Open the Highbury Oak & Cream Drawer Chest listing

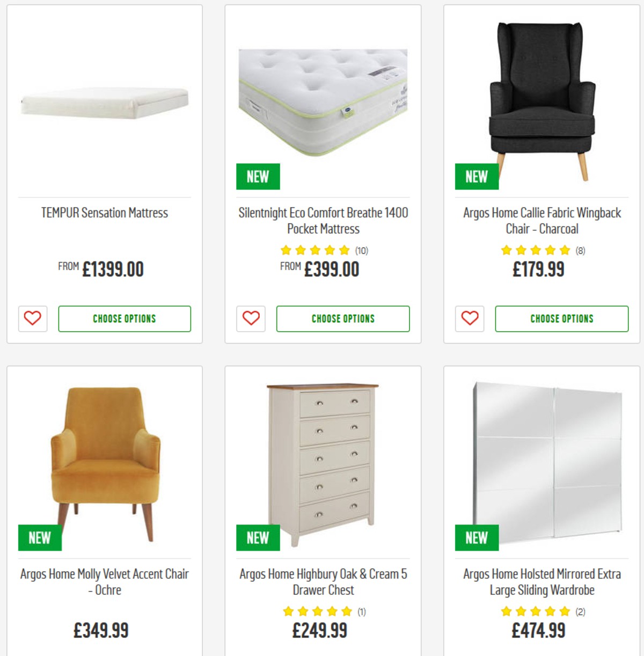tap(323, 582)
